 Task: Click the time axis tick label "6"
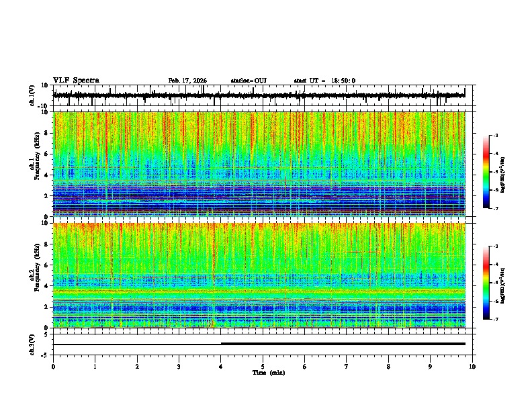coord(305,367)
